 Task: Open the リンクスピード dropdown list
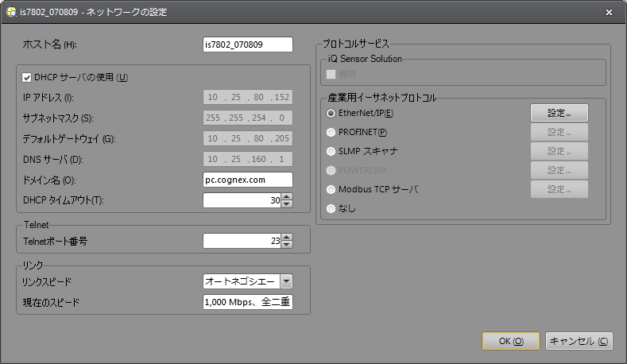tap(286, 281)
